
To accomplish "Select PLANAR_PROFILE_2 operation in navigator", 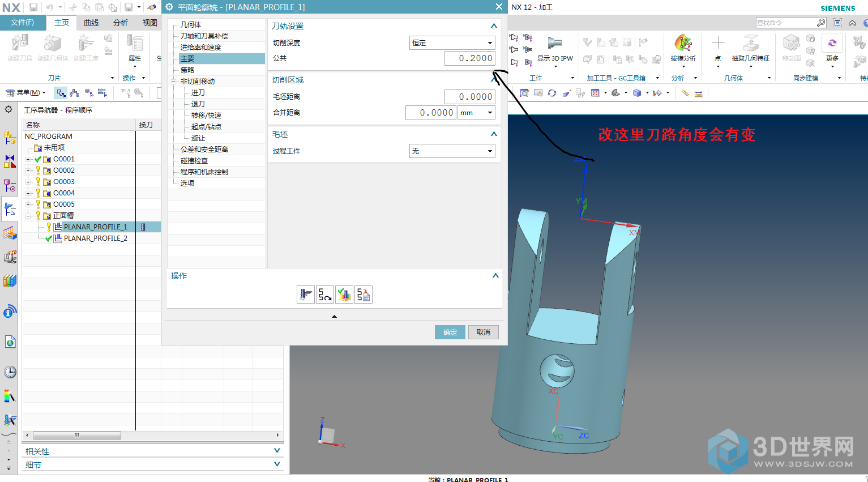I will pyautogui.click(x=96, y=238).
